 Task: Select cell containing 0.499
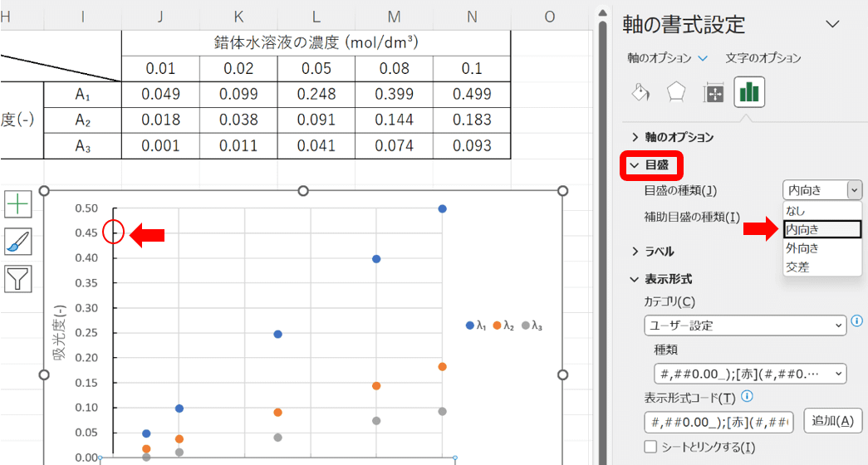(x=472, y=94)
